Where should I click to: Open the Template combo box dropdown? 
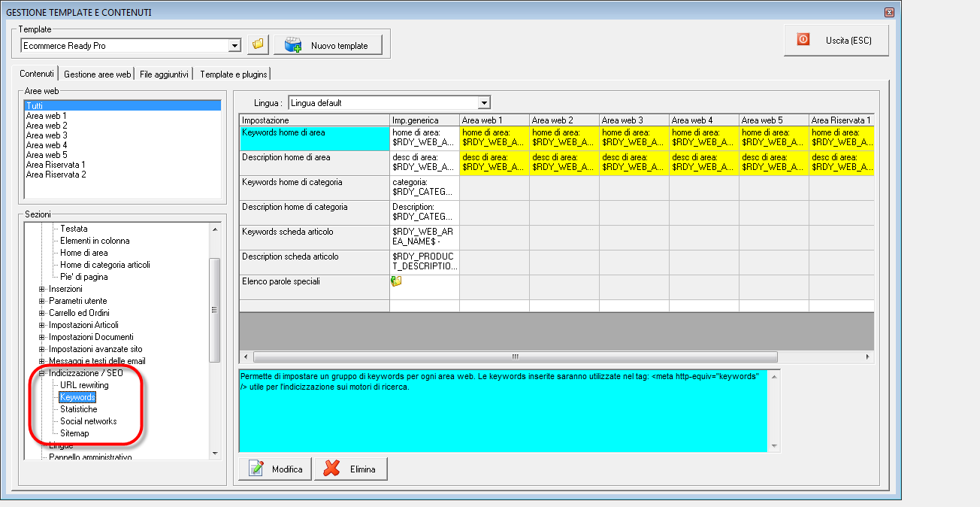coord(234,46)
